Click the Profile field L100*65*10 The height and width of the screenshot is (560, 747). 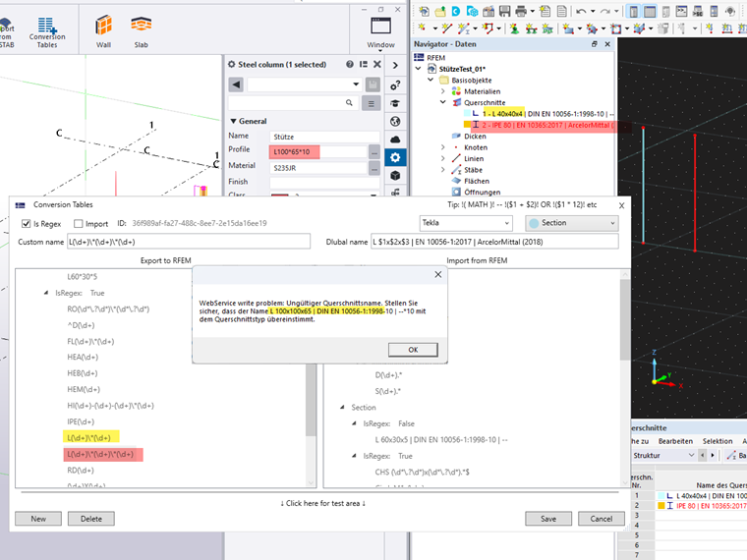tap(317, 152)
